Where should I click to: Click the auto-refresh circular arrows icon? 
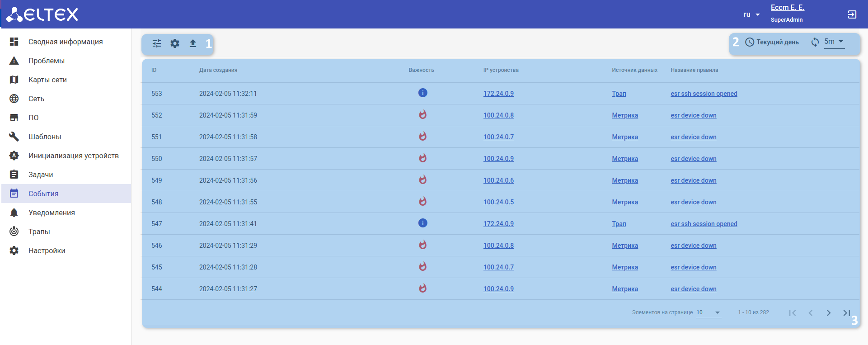click(x=815, y=42)
